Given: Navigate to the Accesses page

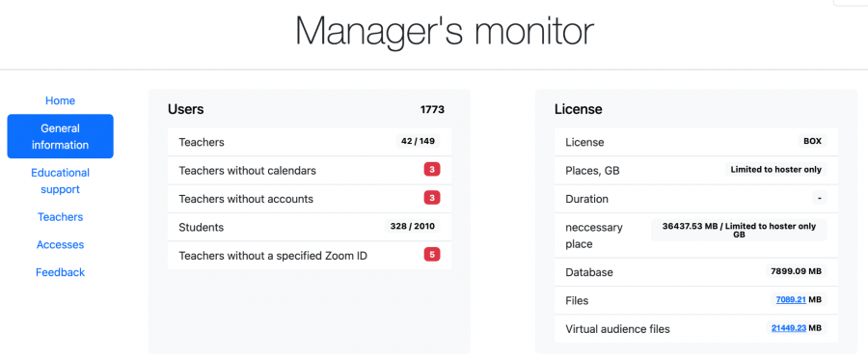Looking at the screenshot, I should tap(61, 245).
